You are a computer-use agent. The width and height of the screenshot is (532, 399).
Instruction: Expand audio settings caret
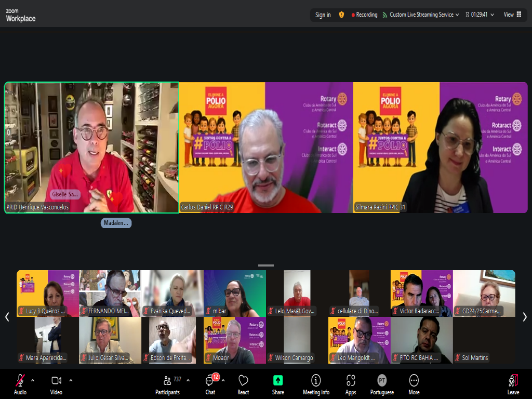click(x=33, y=380)
